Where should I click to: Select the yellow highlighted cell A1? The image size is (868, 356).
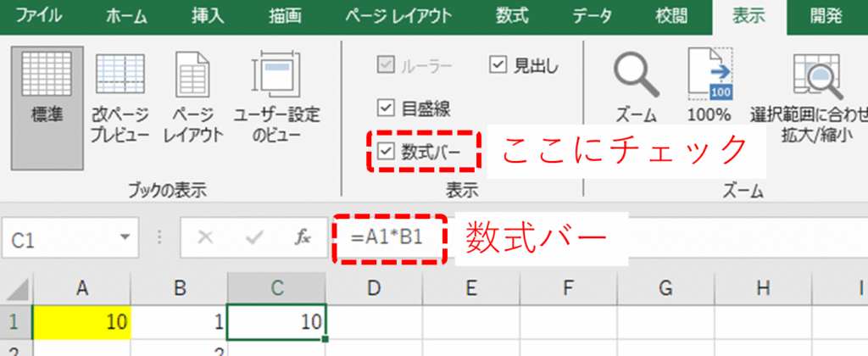click(x=82, y=322)
